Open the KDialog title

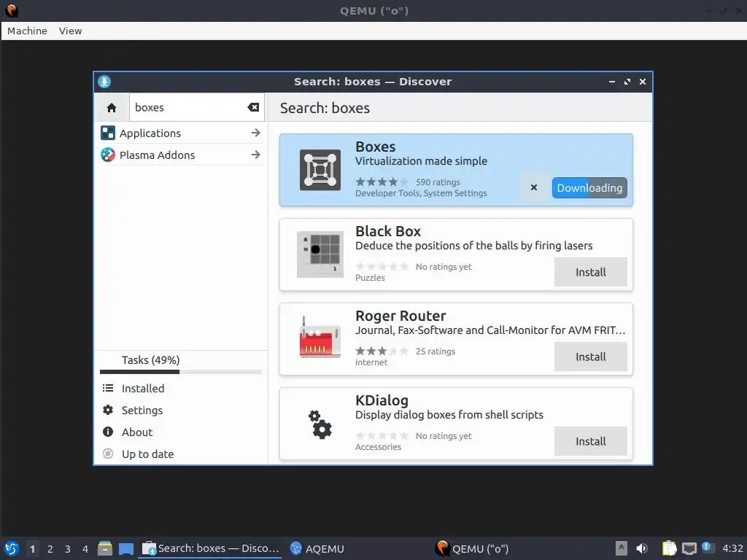pyautogui.click(x=382, y=400)
